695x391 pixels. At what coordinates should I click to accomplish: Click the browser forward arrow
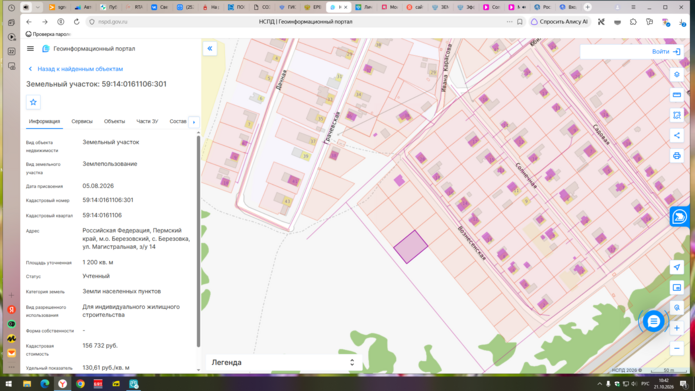click(x=45, y=22)
